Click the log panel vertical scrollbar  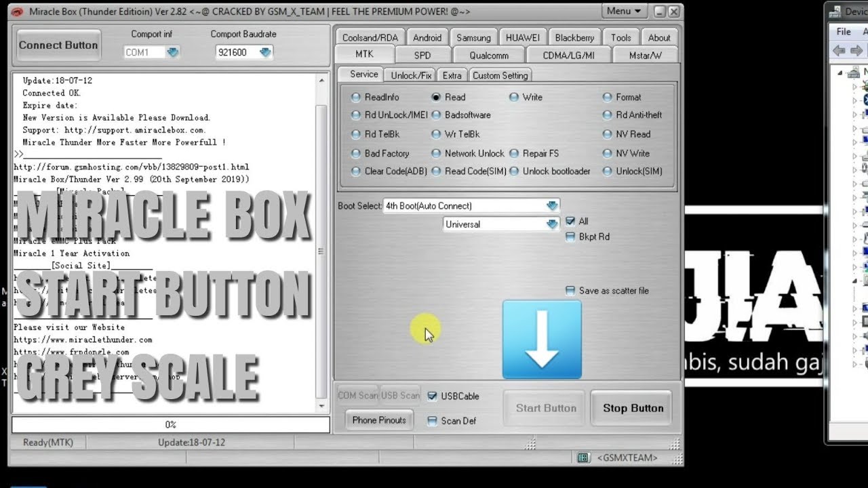pos(322,243)
